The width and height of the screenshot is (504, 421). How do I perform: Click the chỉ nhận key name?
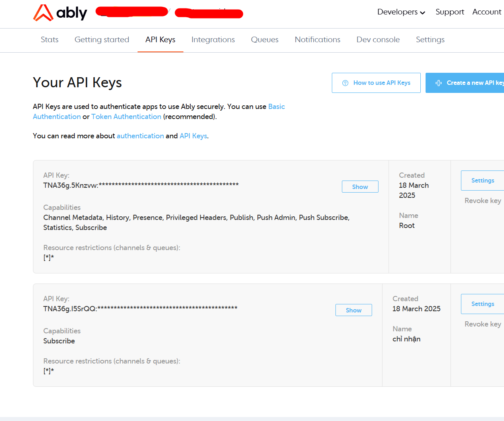[x=407, y=339]
